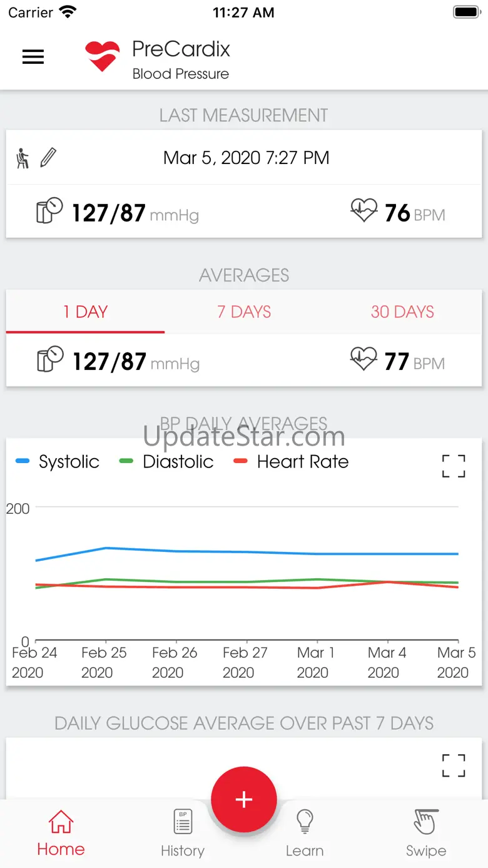This screenshot has width=488, height=868.
Task: Tap the pencil edit icon
Action: [x=48, y=158]
